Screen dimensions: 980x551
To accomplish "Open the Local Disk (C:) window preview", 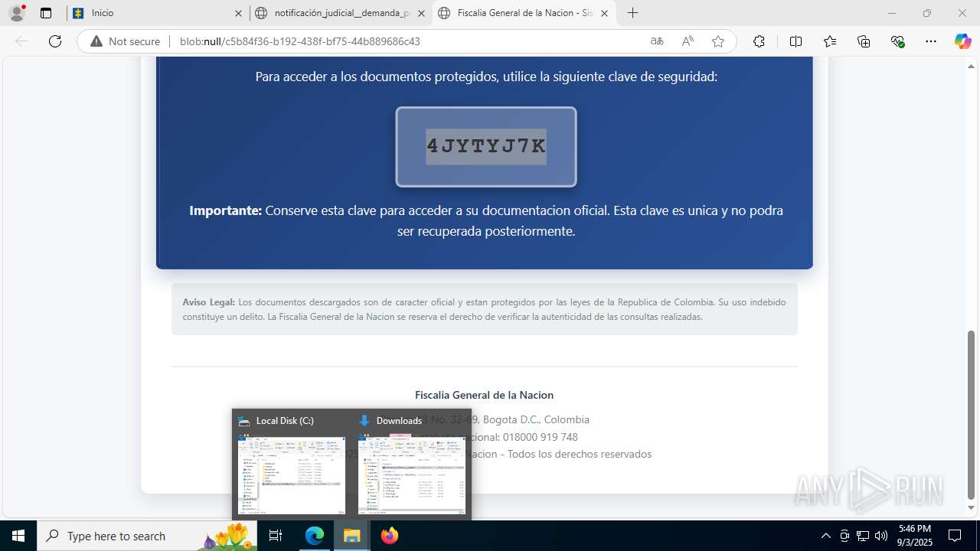I will [x=291, y=465].
